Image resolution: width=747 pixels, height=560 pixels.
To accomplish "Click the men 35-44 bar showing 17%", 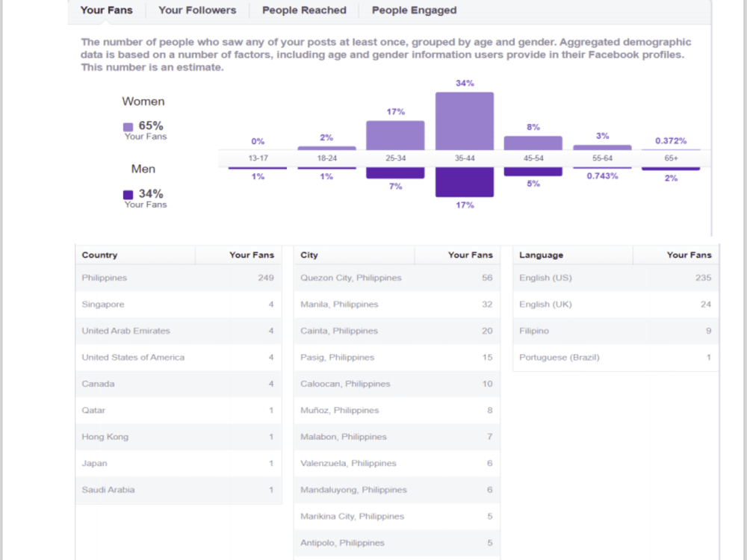I will [x=465, y=182].
